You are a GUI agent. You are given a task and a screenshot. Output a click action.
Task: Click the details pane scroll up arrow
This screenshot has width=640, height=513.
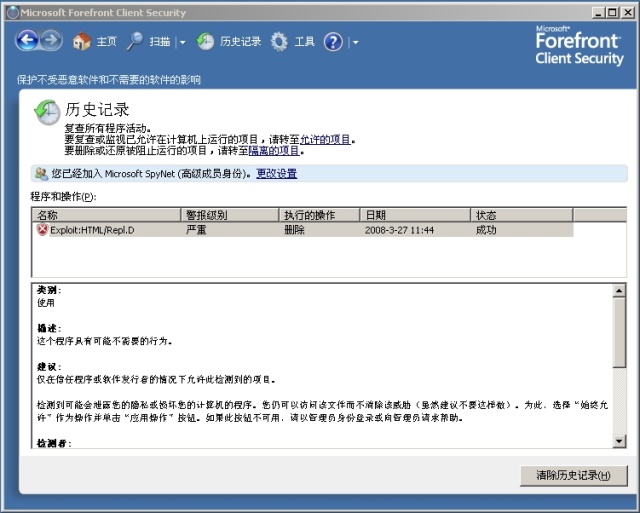[619, 291]
